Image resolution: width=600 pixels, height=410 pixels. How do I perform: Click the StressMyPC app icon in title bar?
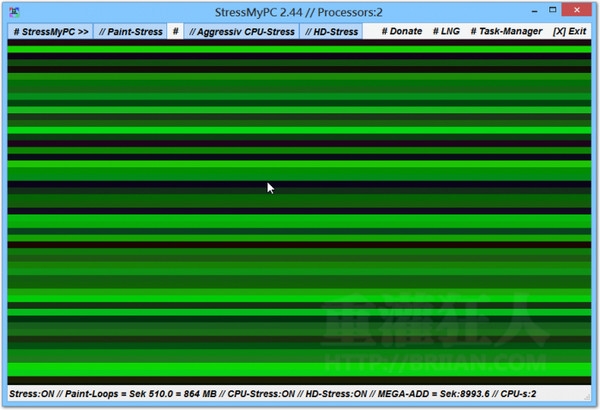click(15, 12)
